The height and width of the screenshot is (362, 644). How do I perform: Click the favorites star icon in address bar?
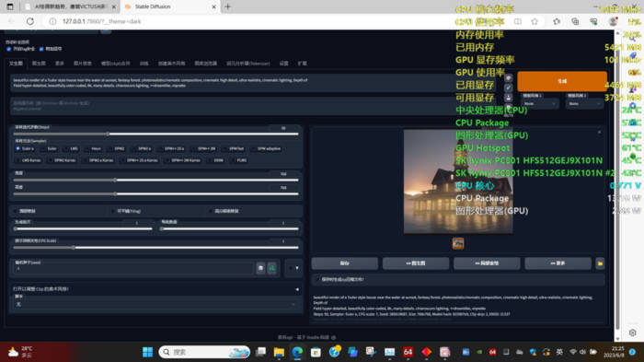[x=535, y=21]
